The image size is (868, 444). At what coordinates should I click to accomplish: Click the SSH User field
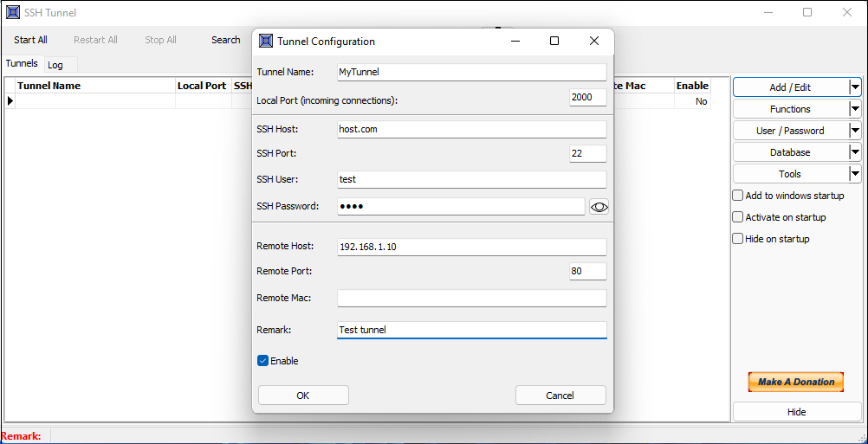click(x=472, y=179)
